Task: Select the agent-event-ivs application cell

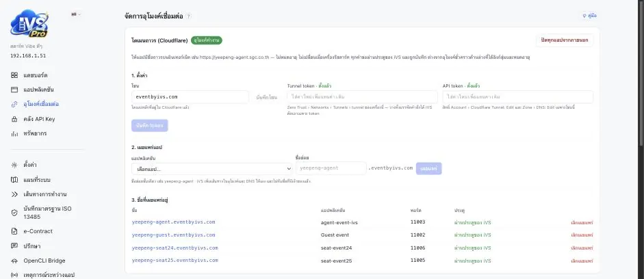Action: pos(339,222)
